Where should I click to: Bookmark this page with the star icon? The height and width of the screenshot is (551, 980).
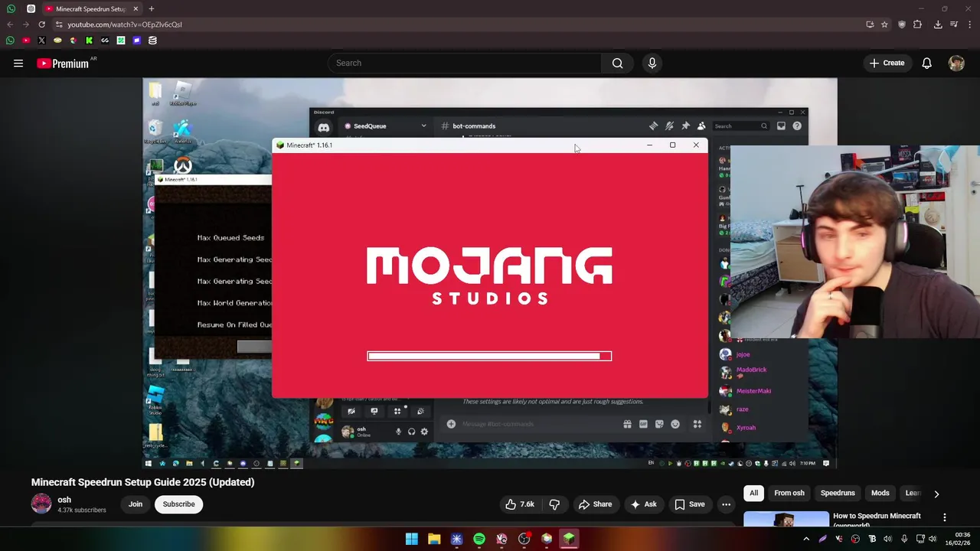pos(884,24)
